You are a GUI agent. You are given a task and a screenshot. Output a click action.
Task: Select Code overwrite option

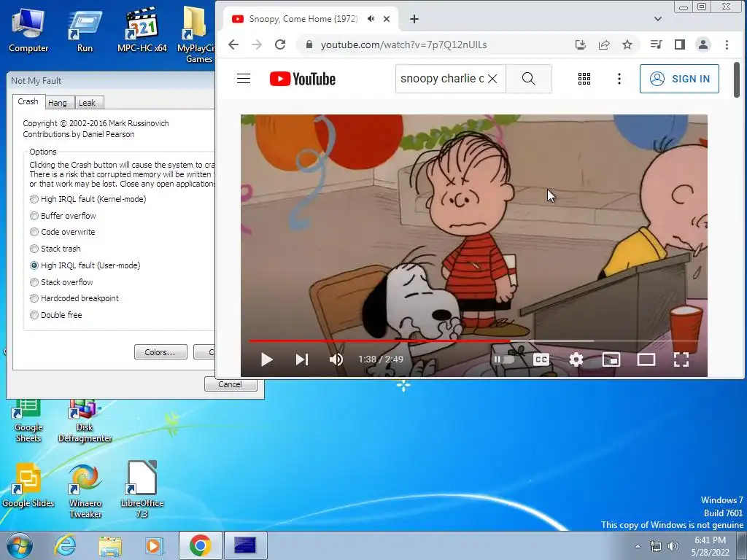point(63,232)
